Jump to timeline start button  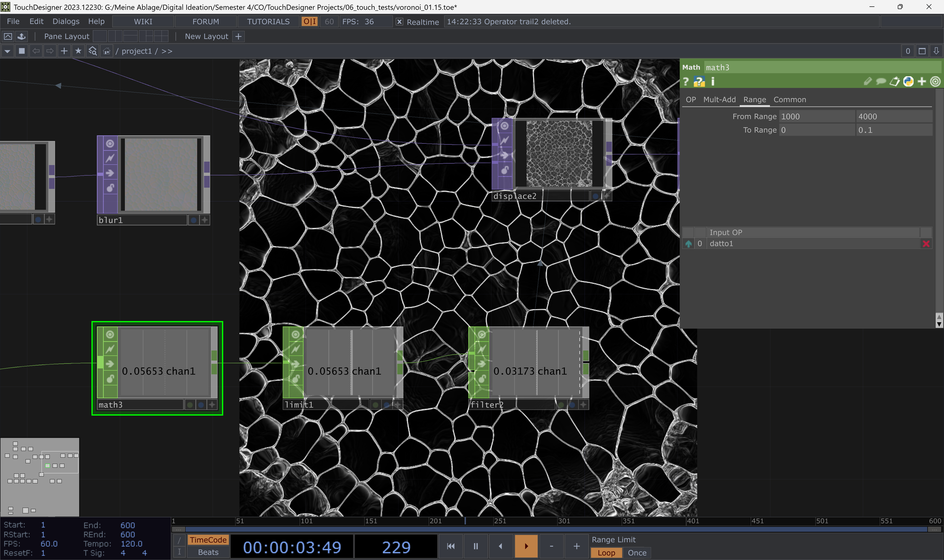450,546
